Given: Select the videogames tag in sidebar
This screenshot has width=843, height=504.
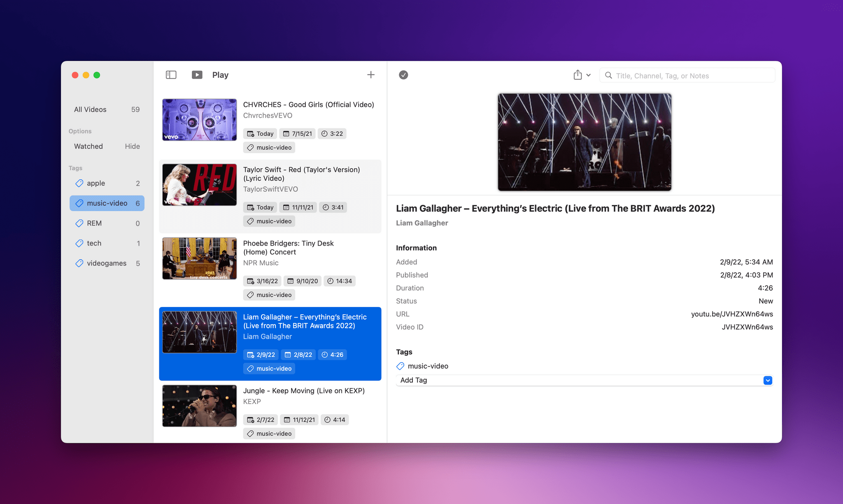Looking at the screenshot, I should (107, 263).
